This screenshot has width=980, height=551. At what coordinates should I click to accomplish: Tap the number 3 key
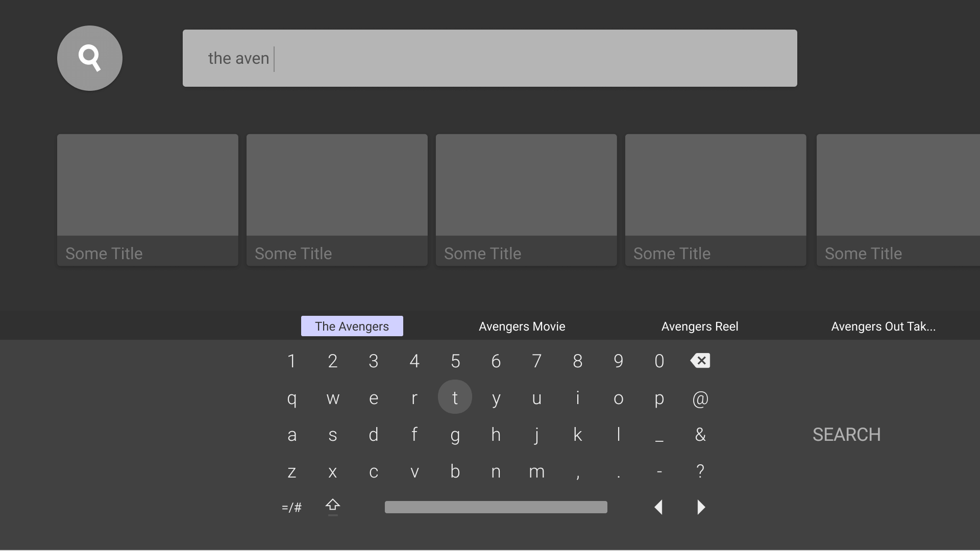(374, 361)
